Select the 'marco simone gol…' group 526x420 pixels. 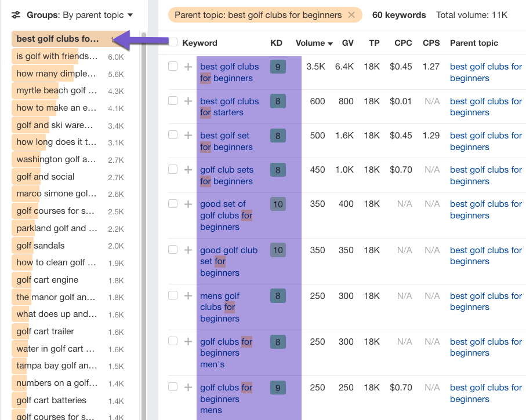pos(70,193)
